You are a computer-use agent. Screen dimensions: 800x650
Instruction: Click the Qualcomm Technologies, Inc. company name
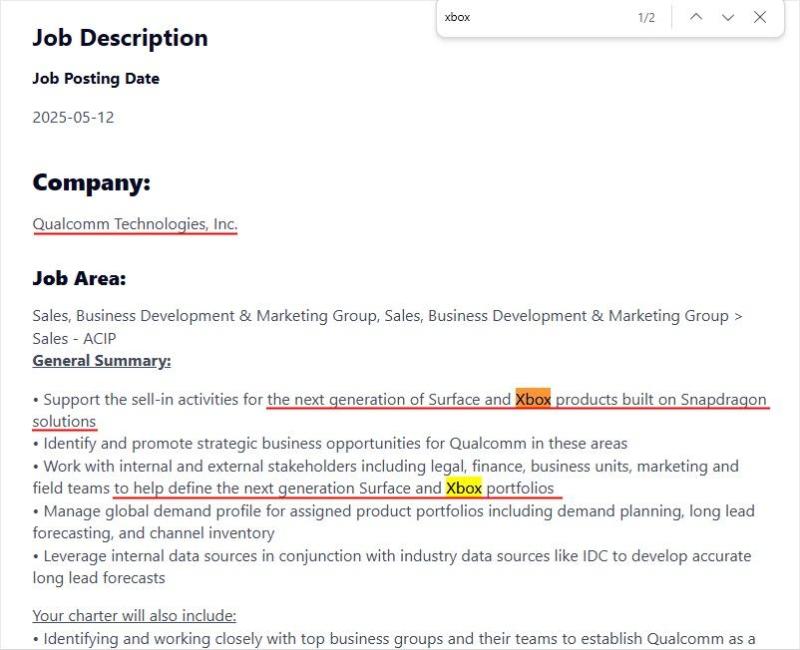point(135,224)
